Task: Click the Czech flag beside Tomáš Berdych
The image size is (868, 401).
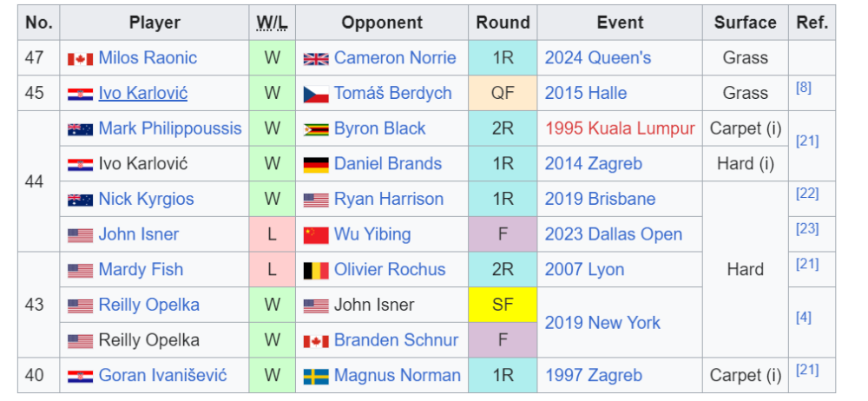Action: coord(315,95)
